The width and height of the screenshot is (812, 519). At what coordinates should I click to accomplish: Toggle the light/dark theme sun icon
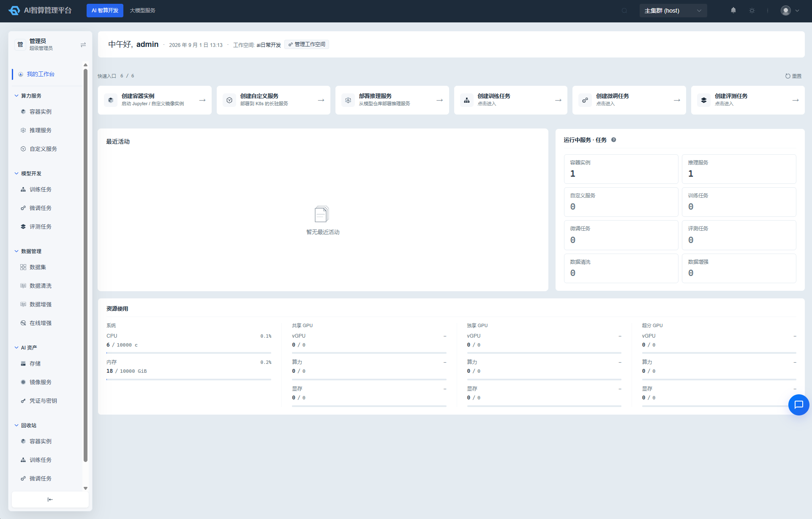(x=752, y=11)
